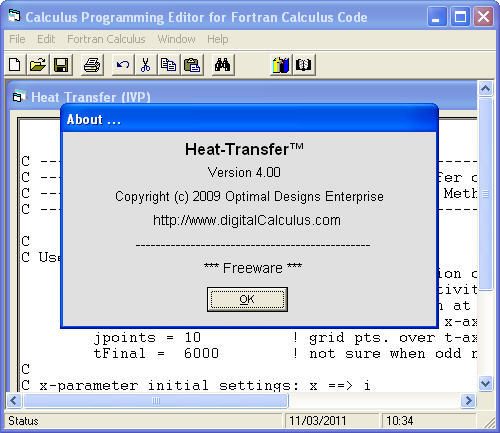Image resolution: width=500 pixels, height=433 pixels.
Task: Undo with the curved arrow icon
Action: (122, 65)
